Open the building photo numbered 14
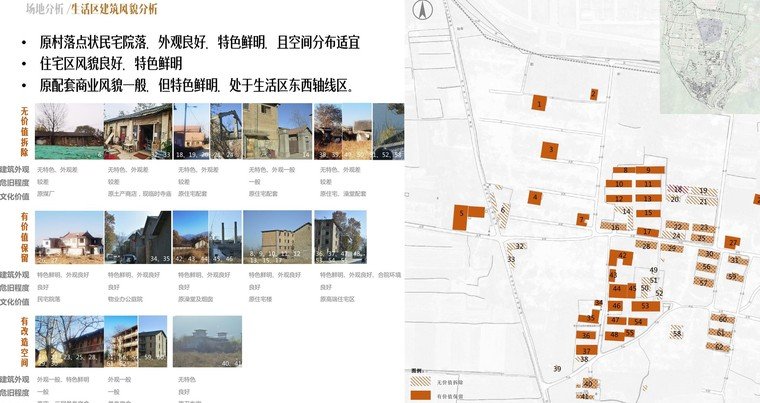Image resolution: width=760 pixels, height=403 pixels. click(277, 131)
